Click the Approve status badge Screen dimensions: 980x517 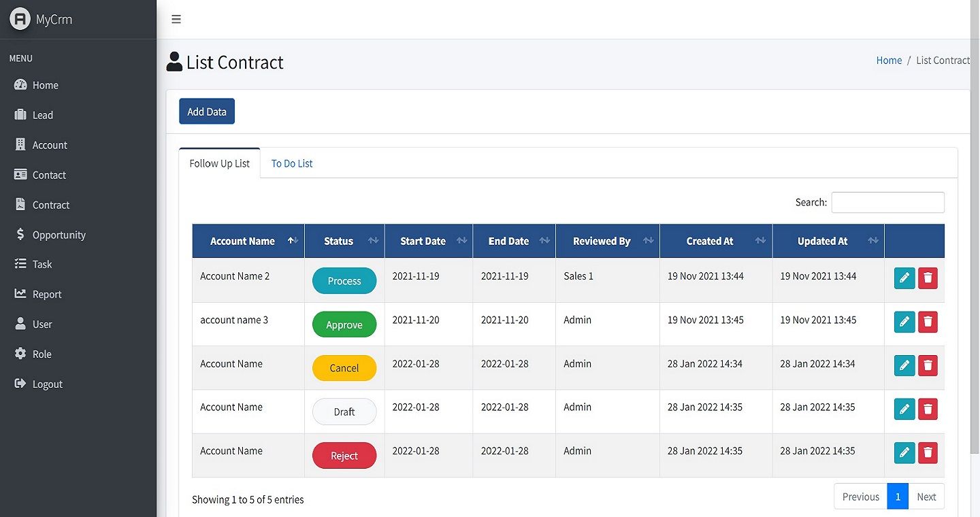pos(344,324)
